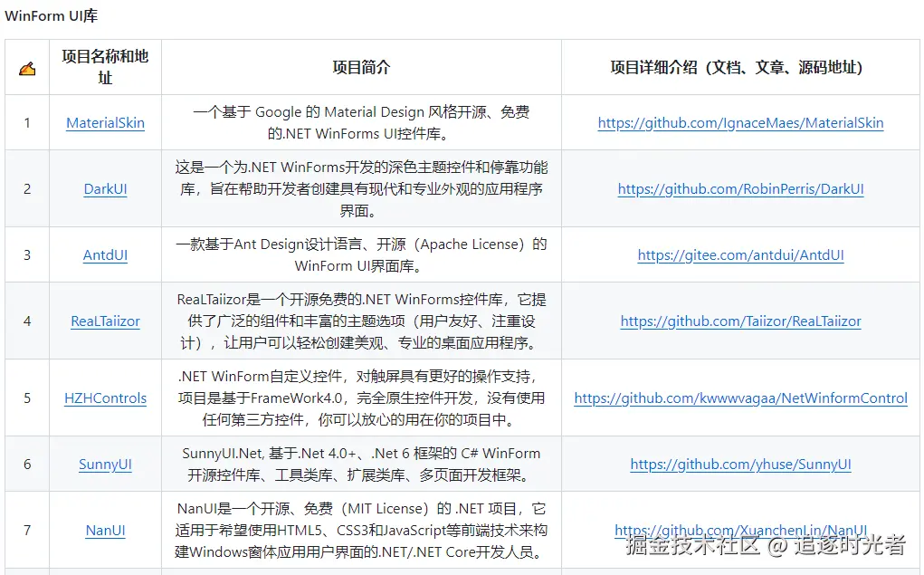Click the pencil emoji icon in the table header
This screenshot has width=924, height=575.
[x=27, y=69]
